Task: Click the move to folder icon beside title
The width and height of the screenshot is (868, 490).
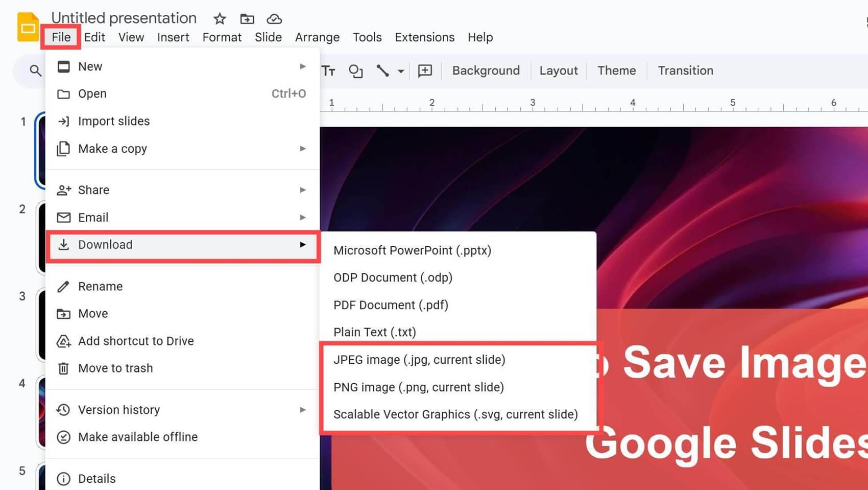Action: pyautogui.click(x=247, y=19)
